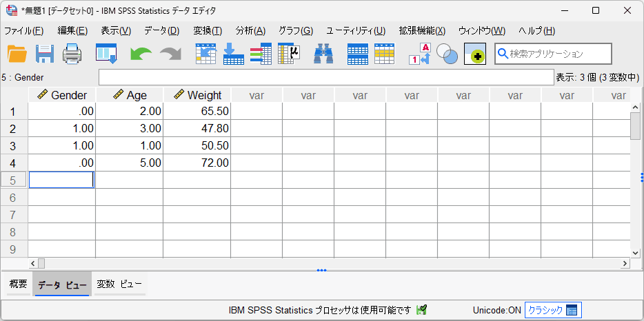Click the horizontal scrollbar right arrow
Viewport: 644px width, 321px height.
coord(625,263)
